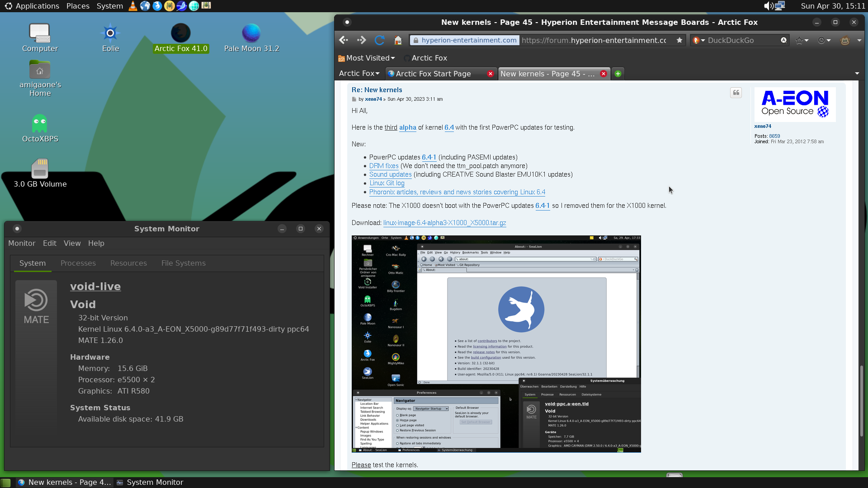Viewport: 868px width, 488px height.
Task: Click the monkey face toolbar icon
Action: 845,40
